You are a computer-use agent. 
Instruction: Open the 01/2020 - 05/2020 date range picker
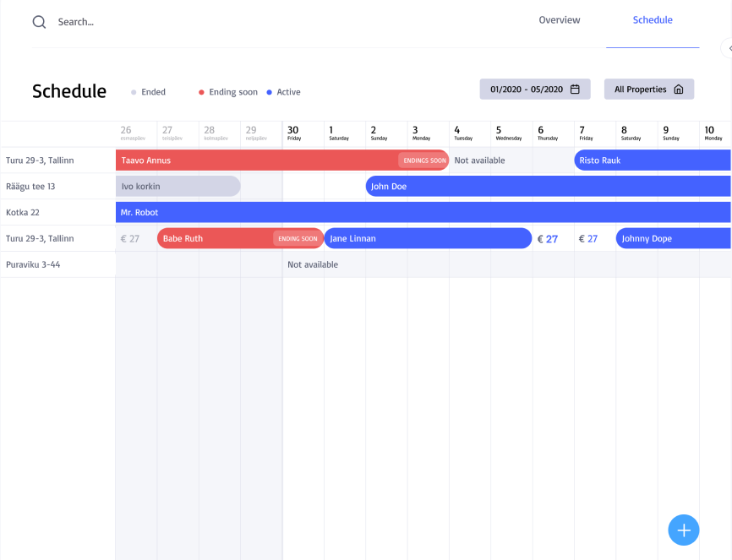pyautogui.click(x=528, y=88)
